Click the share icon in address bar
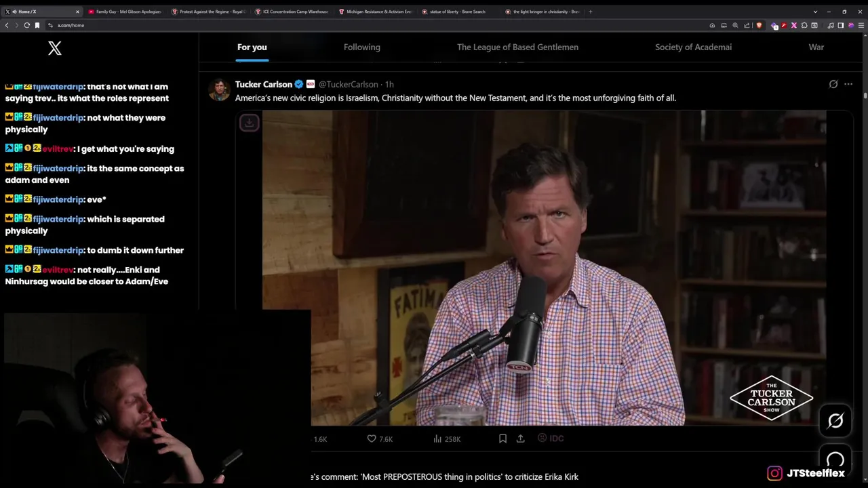Viewport: 868px width, 488px height. (x=747, y=25)
